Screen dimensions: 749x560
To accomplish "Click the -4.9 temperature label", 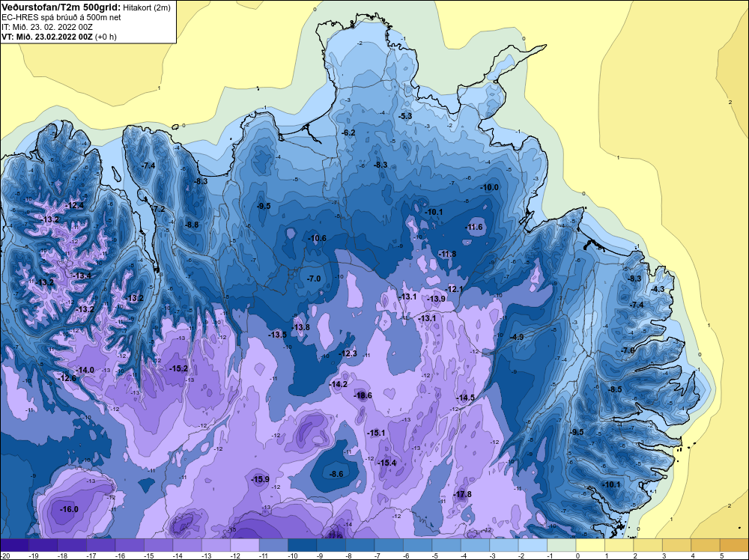I will (517, 337).
